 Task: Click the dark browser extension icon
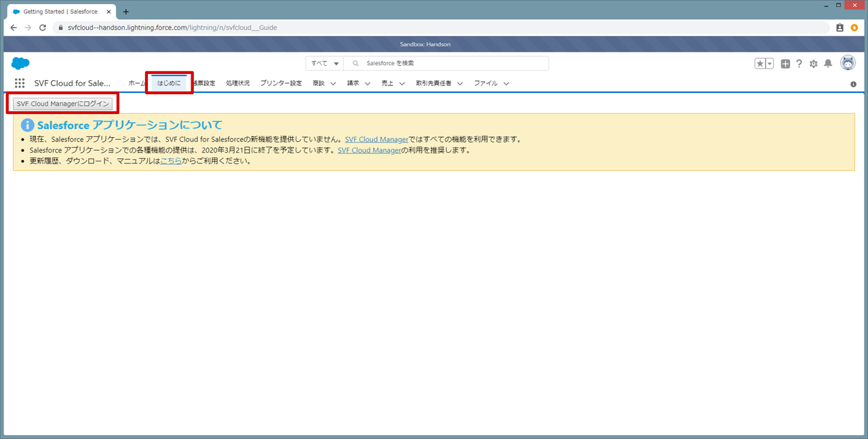pyautogui.click(x=840, y=28)
